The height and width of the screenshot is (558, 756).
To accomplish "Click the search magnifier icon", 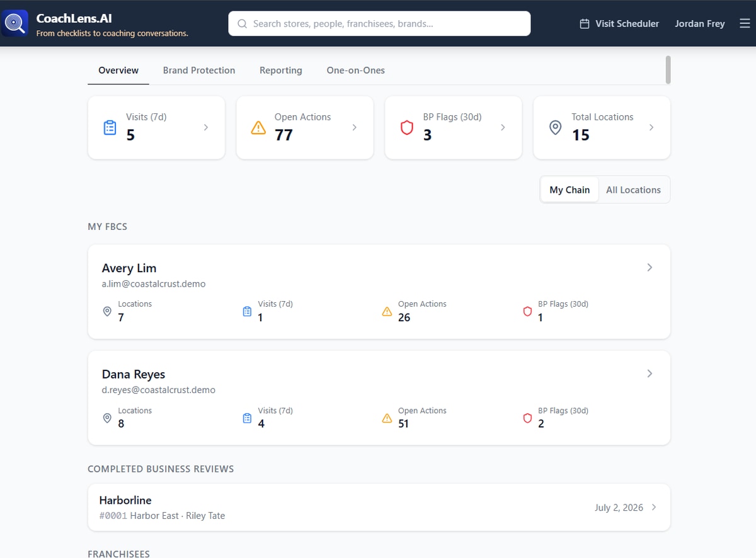I will pos(242,24).
